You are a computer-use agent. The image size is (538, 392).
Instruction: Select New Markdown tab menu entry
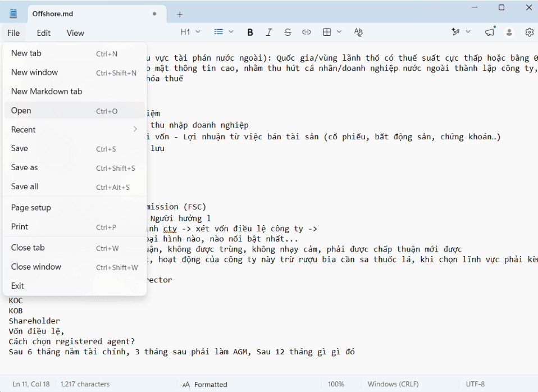(74, 92)
